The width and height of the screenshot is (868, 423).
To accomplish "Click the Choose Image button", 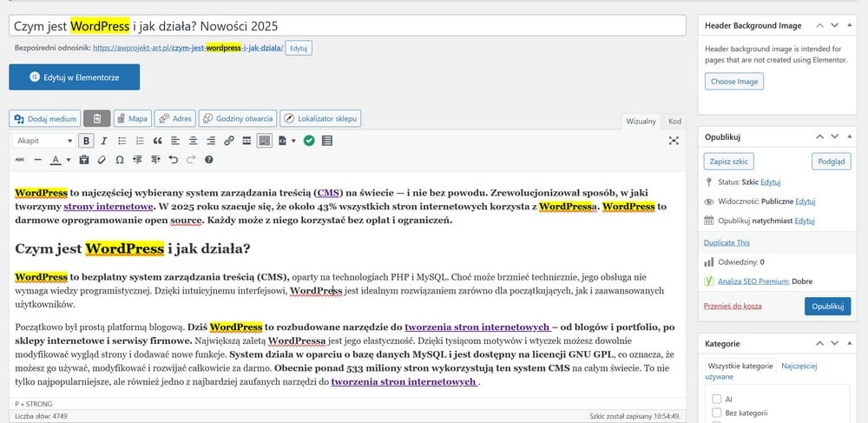I will [x=734, y=82].
